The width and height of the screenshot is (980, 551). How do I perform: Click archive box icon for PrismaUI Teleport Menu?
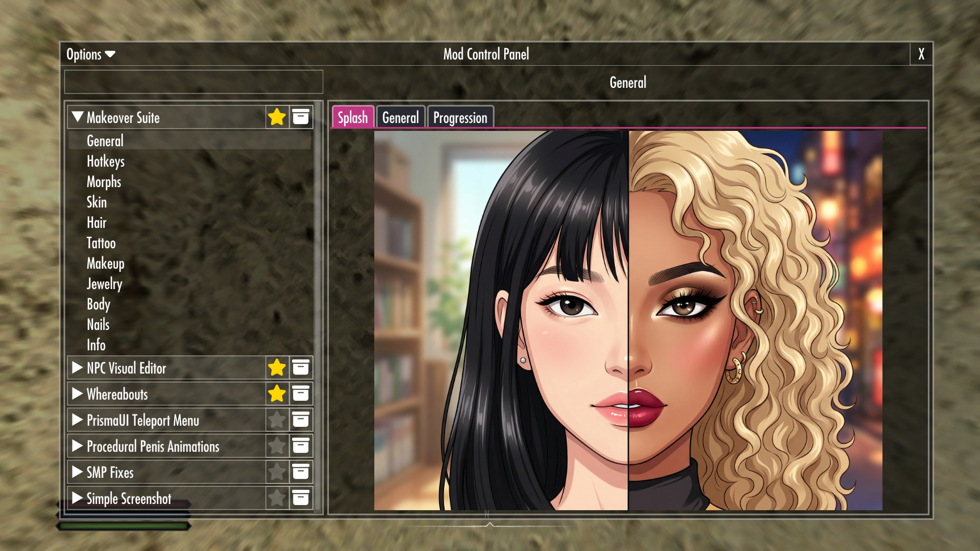point(301,420)
